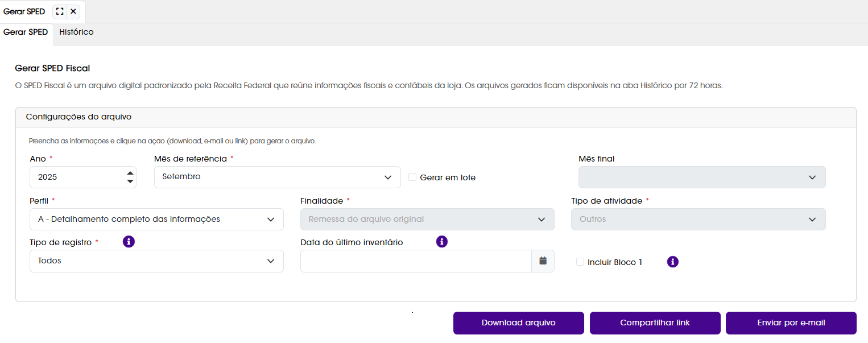This screenshot has height=343, width=868.
Task: Open the Mês de referência dropdown
Action: pyautogui.click(x=278, y=177)
